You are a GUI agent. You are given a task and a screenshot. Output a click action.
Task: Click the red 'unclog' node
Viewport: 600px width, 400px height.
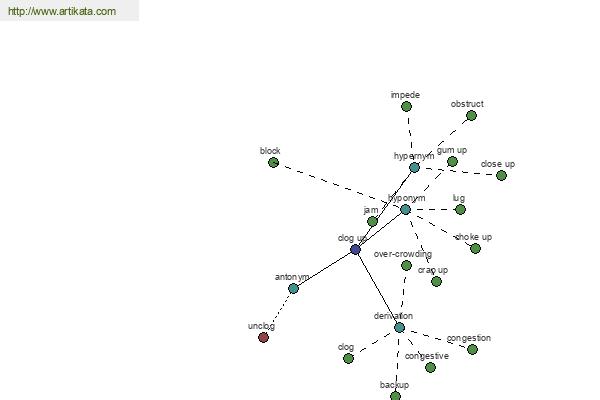[263, 337]
